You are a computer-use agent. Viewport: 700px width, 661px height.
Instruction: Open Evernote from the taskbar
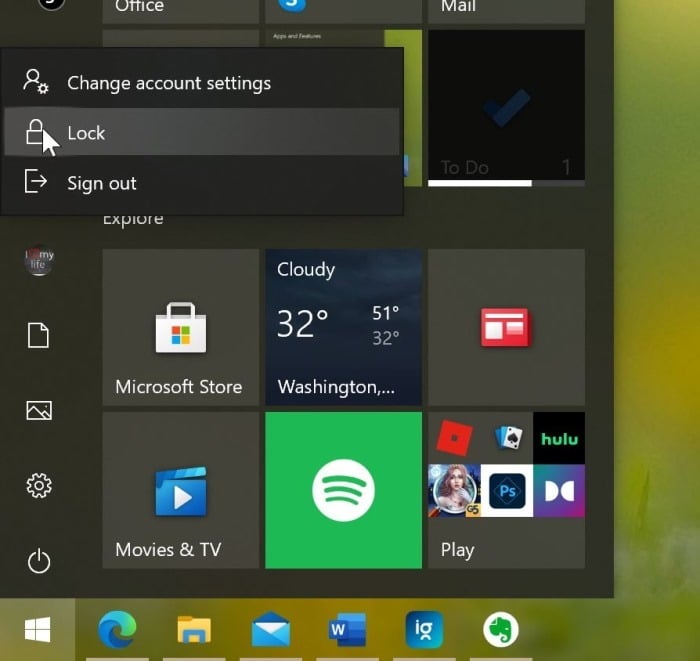[501, 629]
